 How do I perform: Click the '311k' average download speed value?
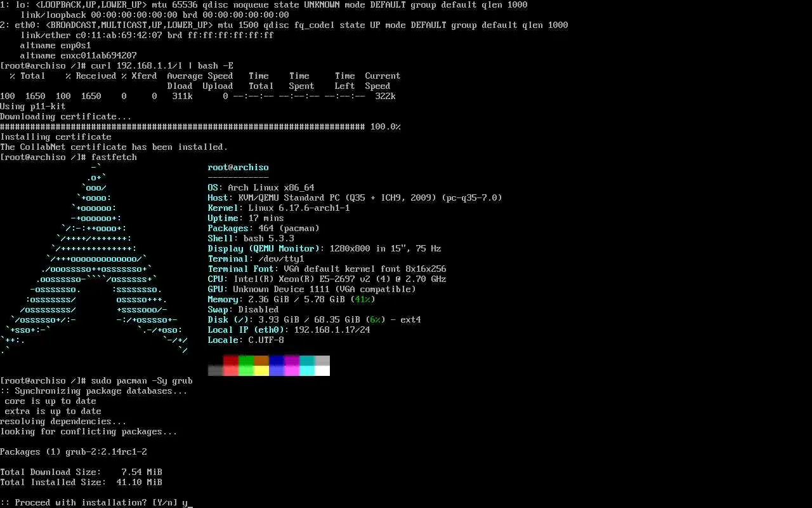(x=183, y=97)
